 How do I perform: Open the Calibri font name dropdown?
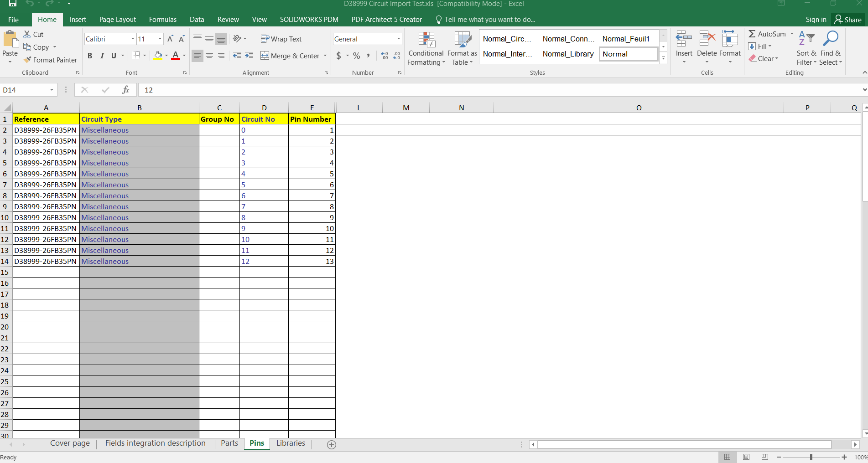(133, 39)
